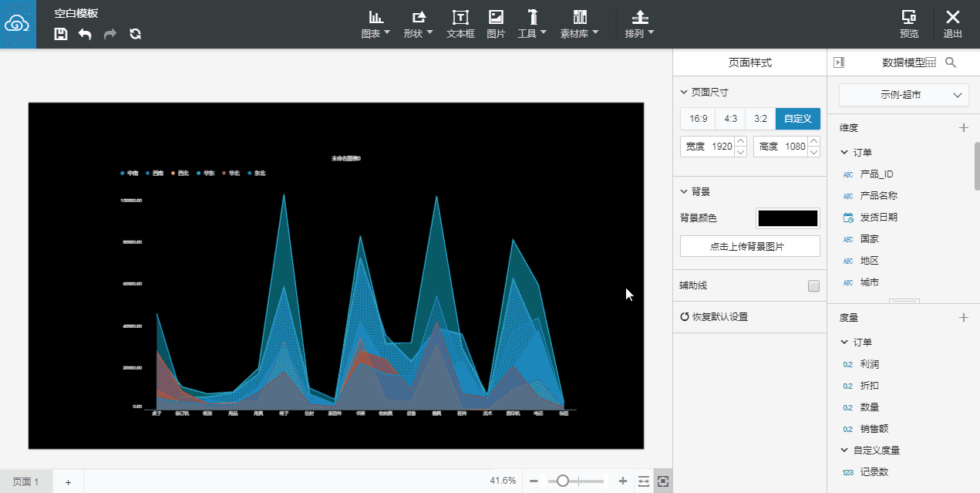Click 点击上传背景图片 upload button
The width and height of the screenshot is (980, 493).
[750, 246]
